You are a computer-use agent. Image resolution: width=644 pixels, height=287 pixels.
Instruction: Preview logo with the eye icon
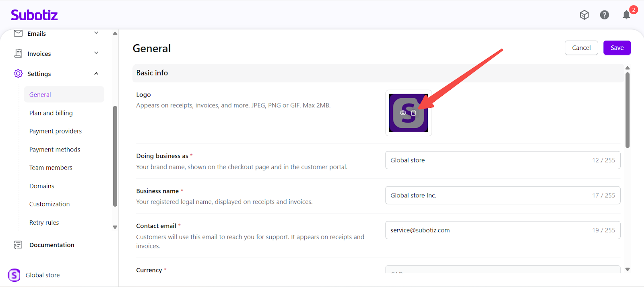coord(403,113)
